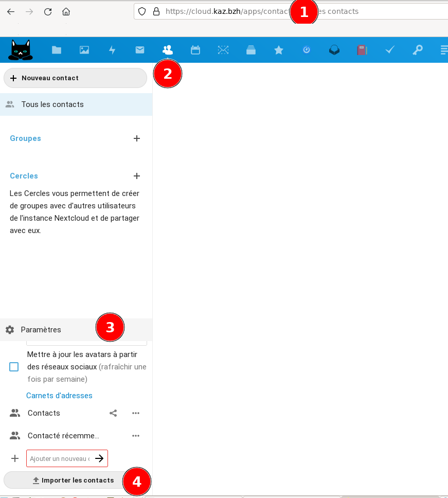This screenshot has height=498, width=448.
Task: Click the new address book name field
Action: pyautogui.click(x=59, y=458)
